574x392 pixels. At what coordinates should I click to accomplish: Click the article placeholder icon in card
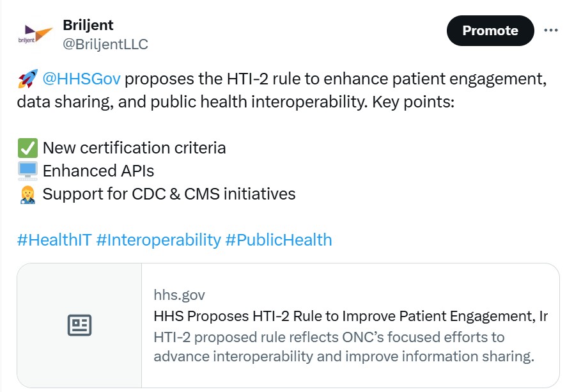click(x=79, y=325)
